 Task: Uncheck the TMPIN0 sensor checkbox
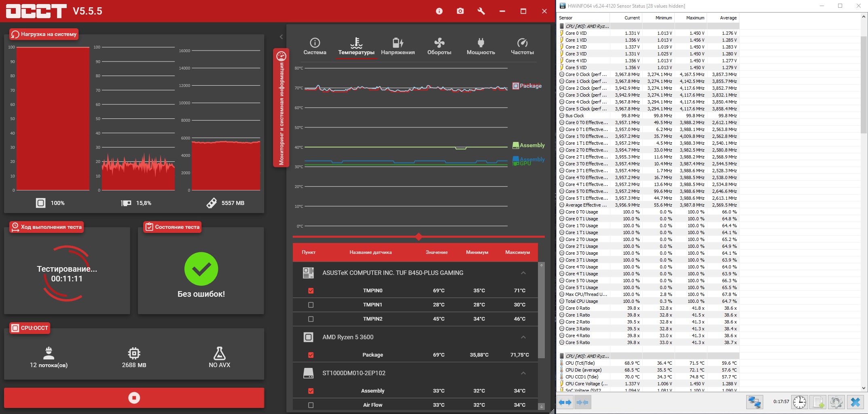(311, 291)
